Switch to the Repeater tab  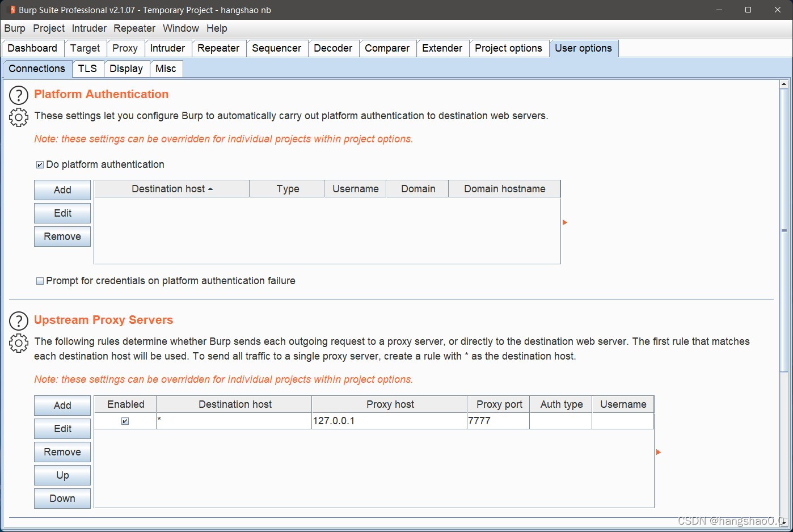[218, 48]
